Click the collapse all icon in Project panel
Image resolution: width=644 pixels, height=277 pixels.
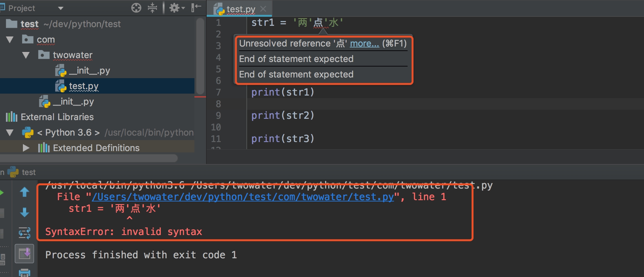[152, 7]
